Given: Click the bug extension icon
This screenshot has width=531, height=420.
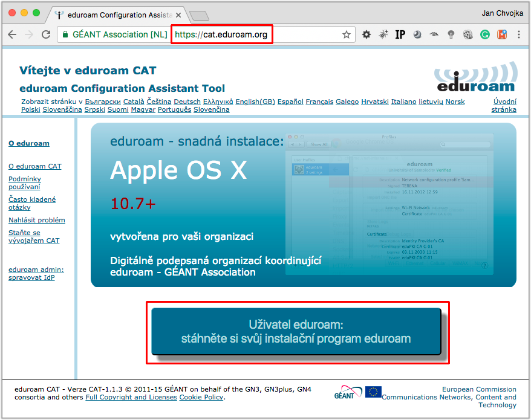Looking at the screenshot, I should click(383, 34).
